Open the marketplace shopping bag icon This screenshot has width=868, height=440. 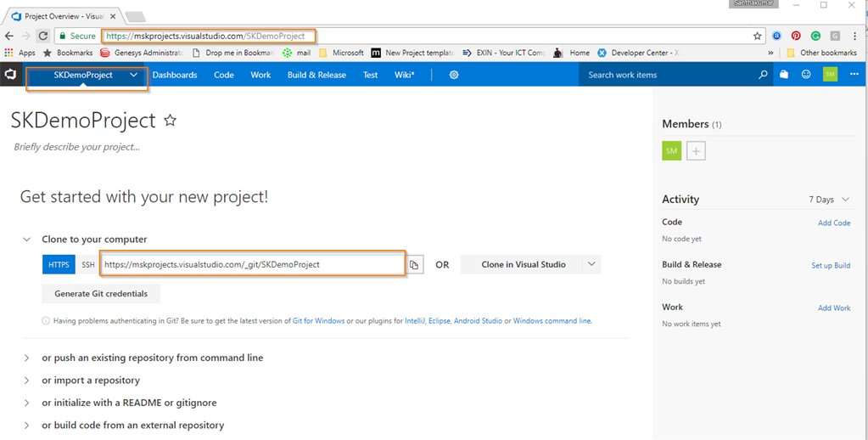coord(784,74)
